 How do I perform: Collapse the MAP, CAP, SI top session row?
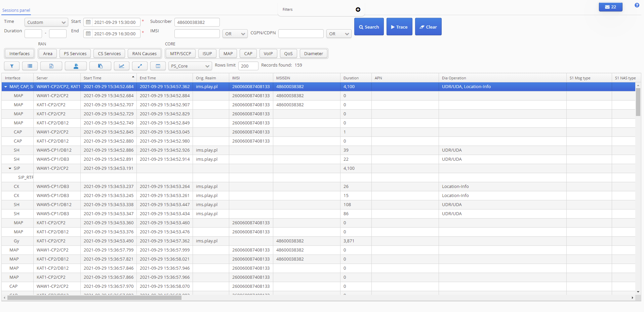pos(5,87)
